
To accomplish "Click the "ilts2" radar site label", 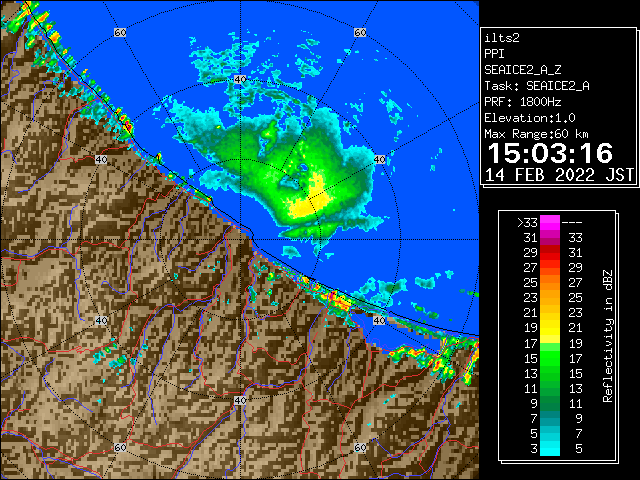I will [502, 38].
